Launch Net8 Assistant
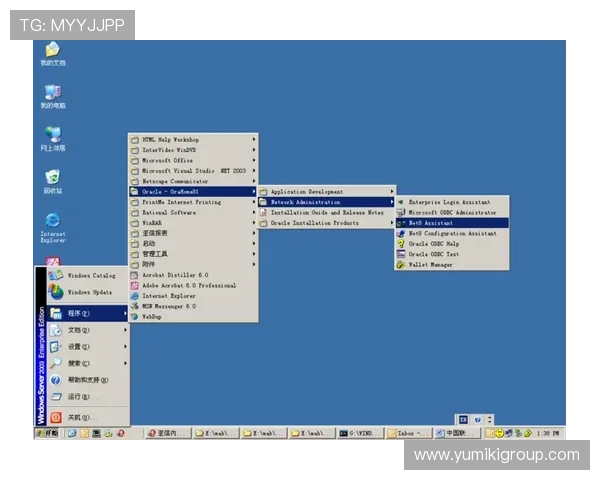The height and width of the screenshot is (480, 600). click(452, 223)
